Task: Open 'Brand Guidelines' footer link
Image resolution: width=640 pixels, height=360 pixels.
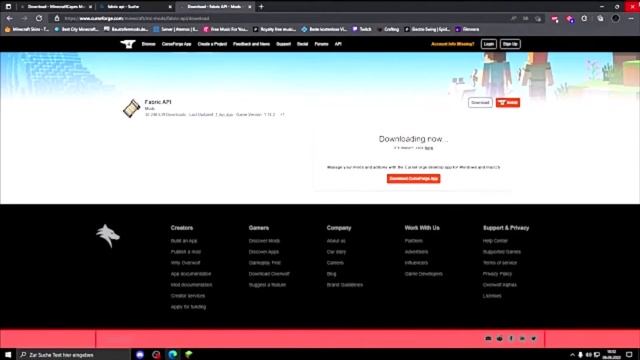Action: point(344,285)
